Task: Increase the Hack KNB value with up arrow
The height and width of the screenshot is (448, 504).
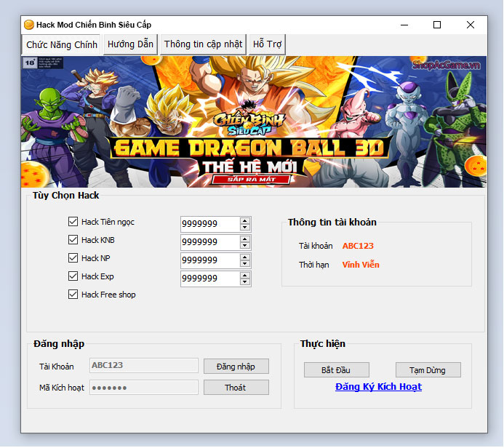Action: [244, 239]
